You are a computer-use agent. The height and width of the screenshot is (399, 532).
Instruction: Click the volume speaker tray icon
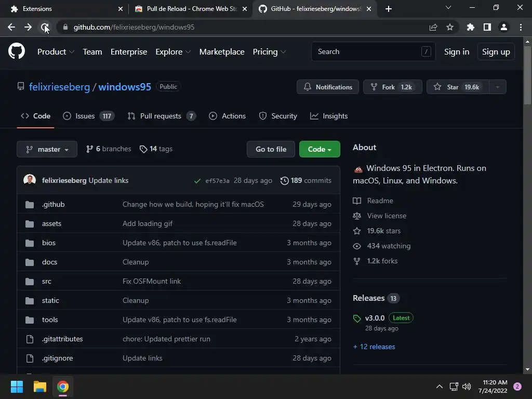[467, 387]
